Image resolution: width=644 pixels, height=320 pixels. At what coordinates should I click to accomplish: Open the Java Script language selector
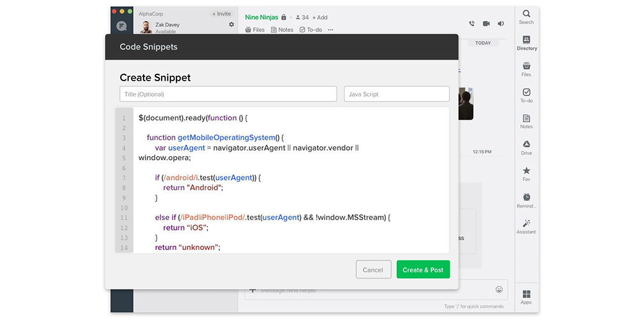[x=396, y=94]
